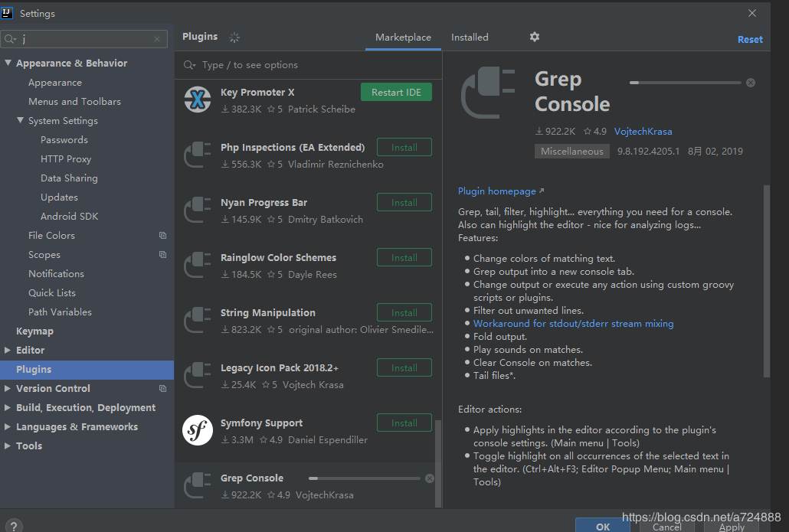Click the Symfony Support plugin icon

point(198,430)
